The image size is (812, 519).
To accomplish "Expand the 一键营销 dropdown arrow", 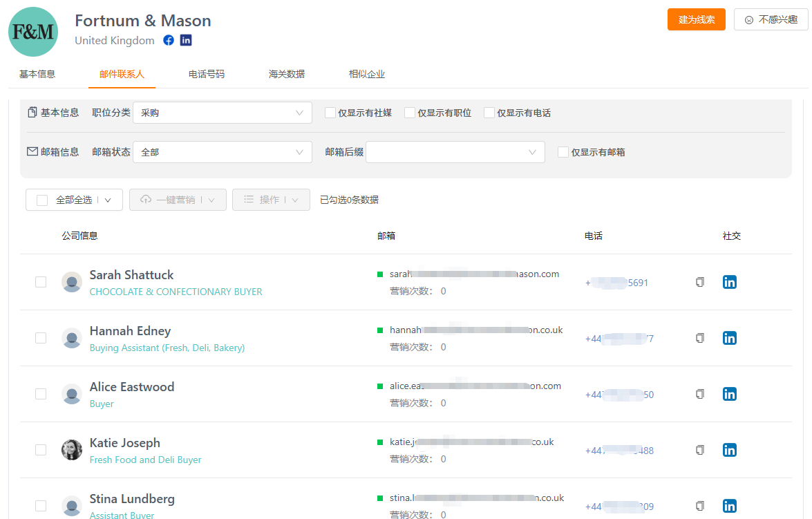I will pyautogui.click(x=211, y=200).
